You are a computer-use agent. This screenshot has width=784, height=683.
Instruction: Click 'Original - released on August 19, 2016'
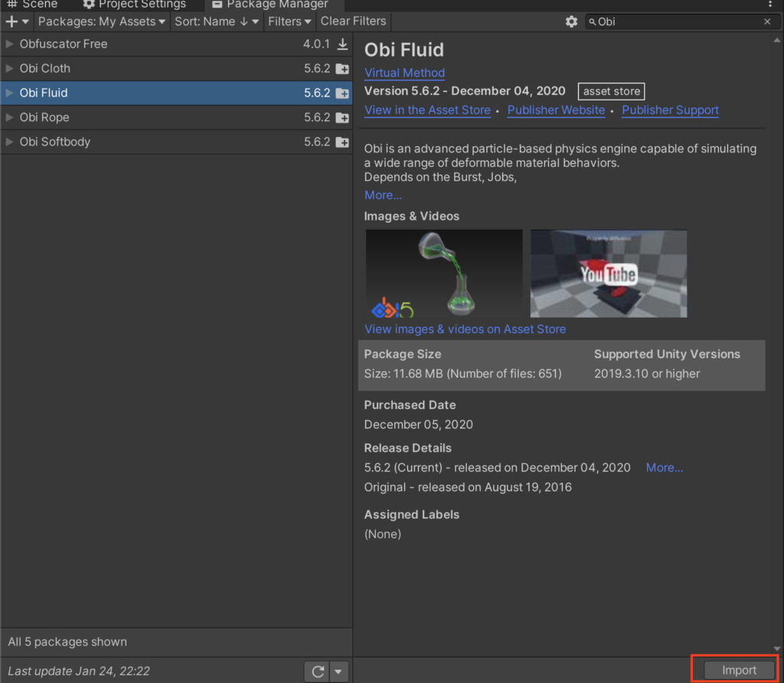tap(468, 487)
